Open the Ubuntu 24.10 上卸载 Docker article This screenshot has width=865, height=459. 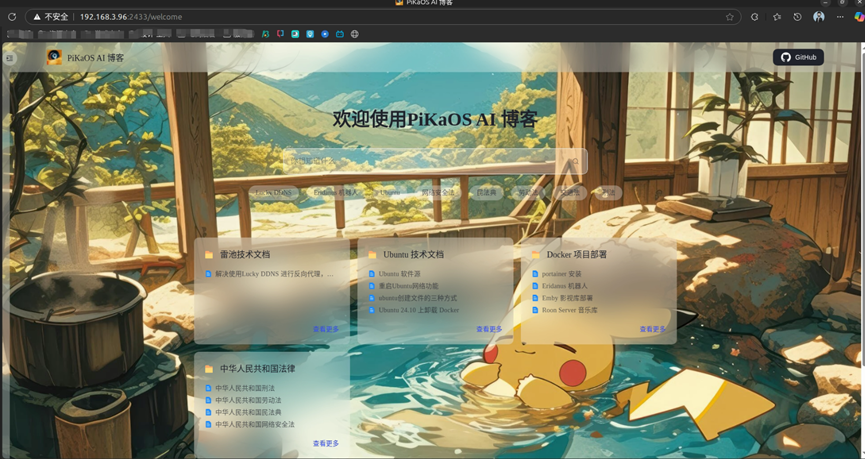419,310
